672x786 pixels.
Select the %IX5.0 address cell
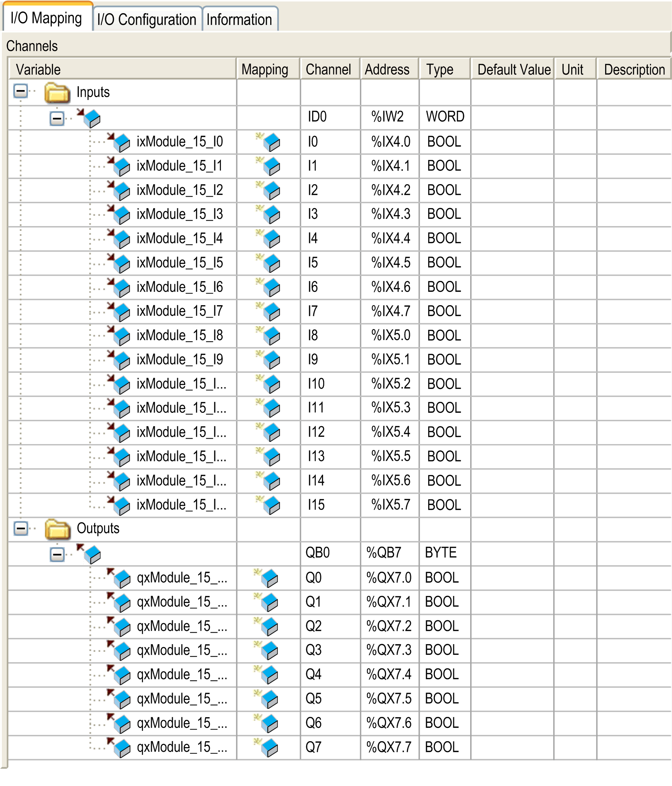(x=390, y=336)
